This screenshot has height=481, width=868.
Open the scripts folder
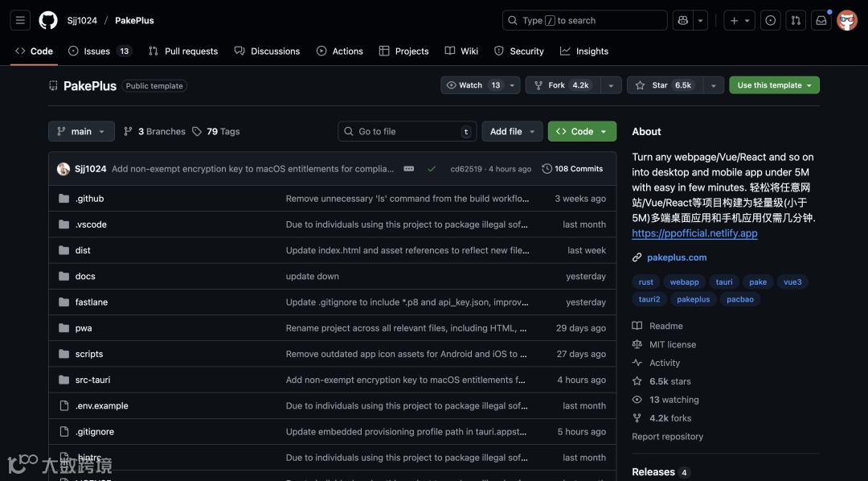[x=89, y=354]
